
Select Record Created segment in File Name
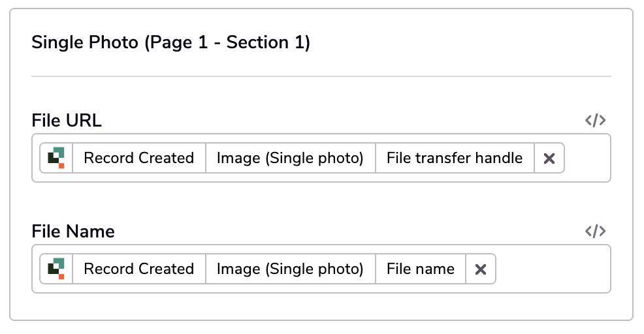pyautogui.click(x=139, y=269)
